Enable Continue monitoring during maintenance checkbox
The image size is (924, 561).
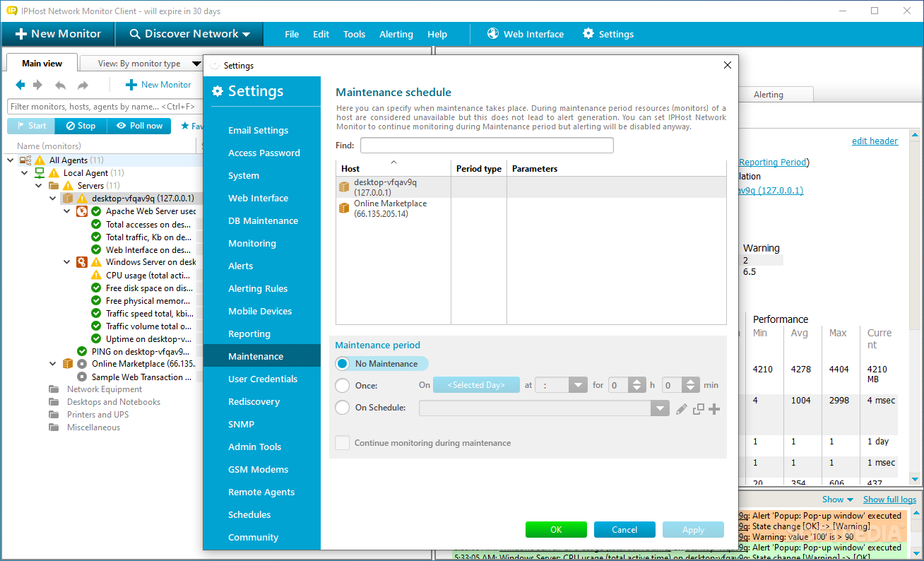tap(343, 443)
